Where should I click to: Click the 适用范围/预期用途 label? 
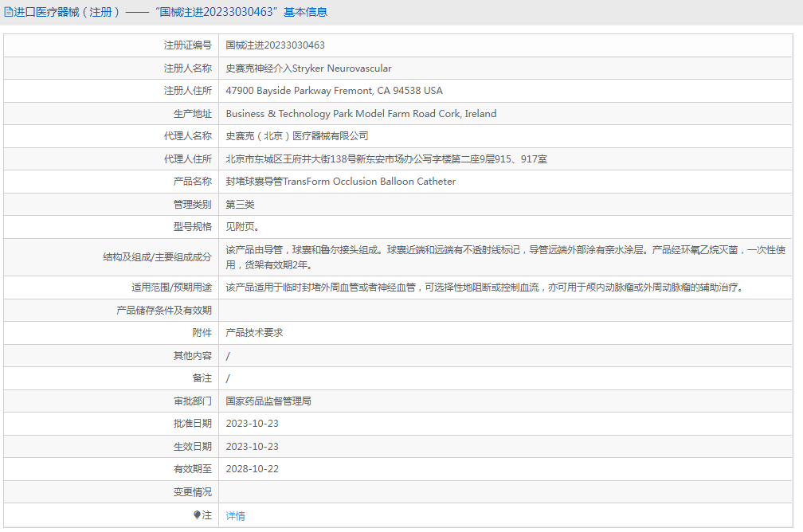pyautogui.click(x=171, y=288)
